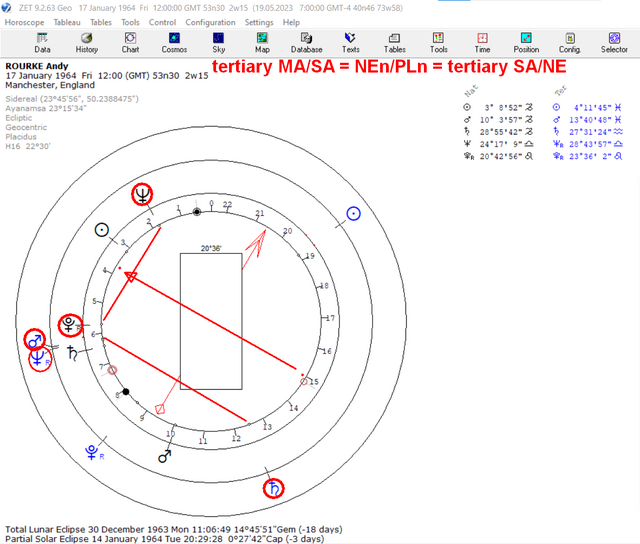Click the Geocentric setting text
Screen dimensions: 640x544
[x=26, y=127]
